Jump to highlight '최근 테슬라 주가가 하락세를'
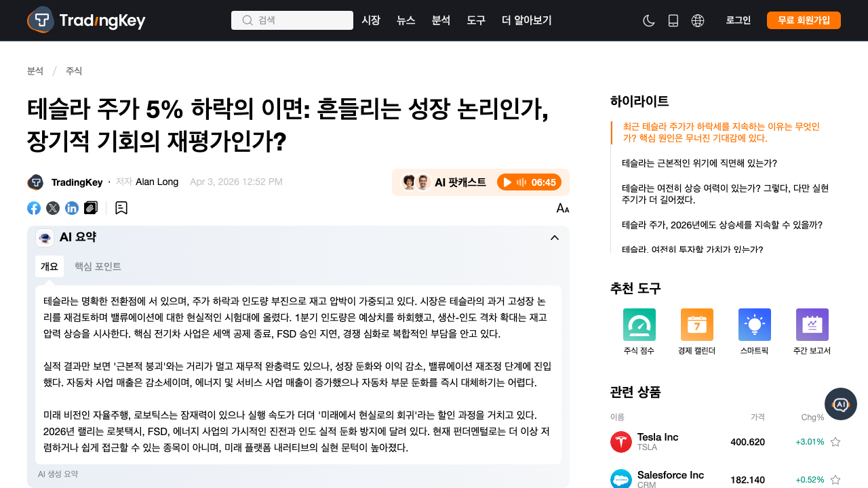868x488 pixels. (x=722, y=133)
